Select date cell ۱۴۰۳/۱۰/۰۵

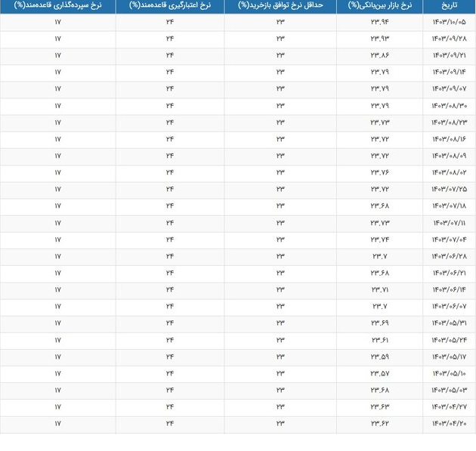click(x=449, y=22)
